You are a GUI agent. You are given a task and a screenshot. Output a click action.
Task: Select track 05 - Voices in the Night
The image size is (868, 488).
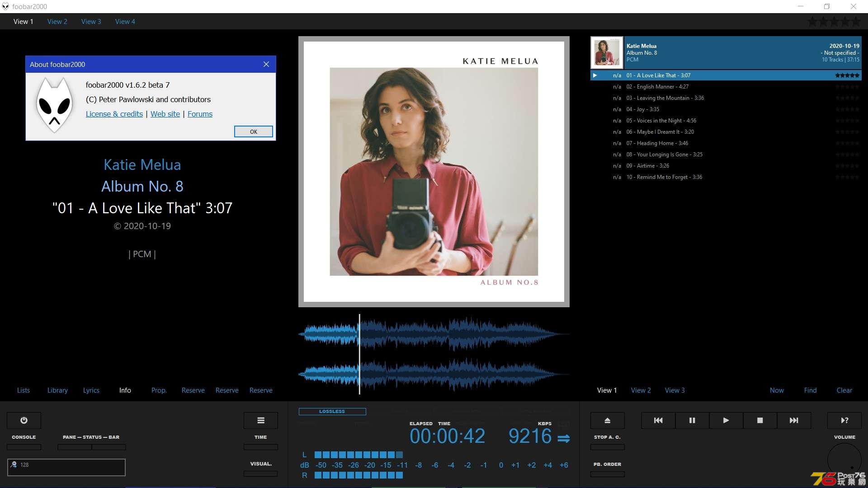click(x=726, y=121)
